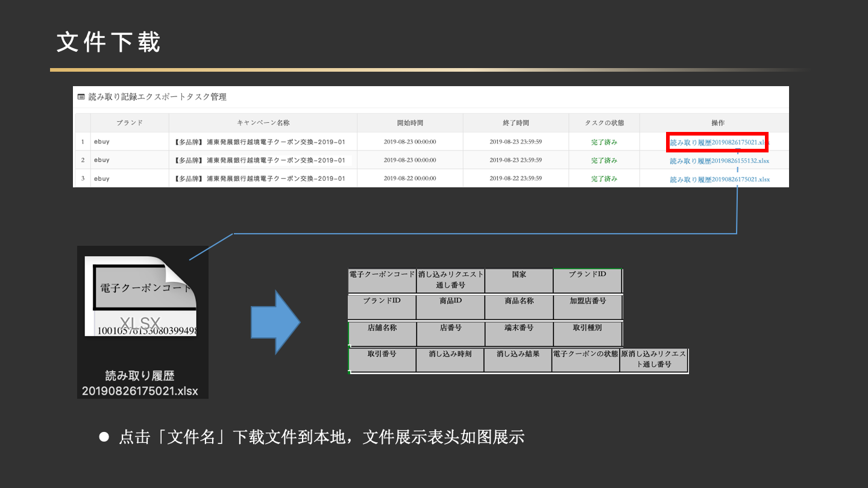
Task: Select the 端末番号 header cell
Action: point(519,334)
